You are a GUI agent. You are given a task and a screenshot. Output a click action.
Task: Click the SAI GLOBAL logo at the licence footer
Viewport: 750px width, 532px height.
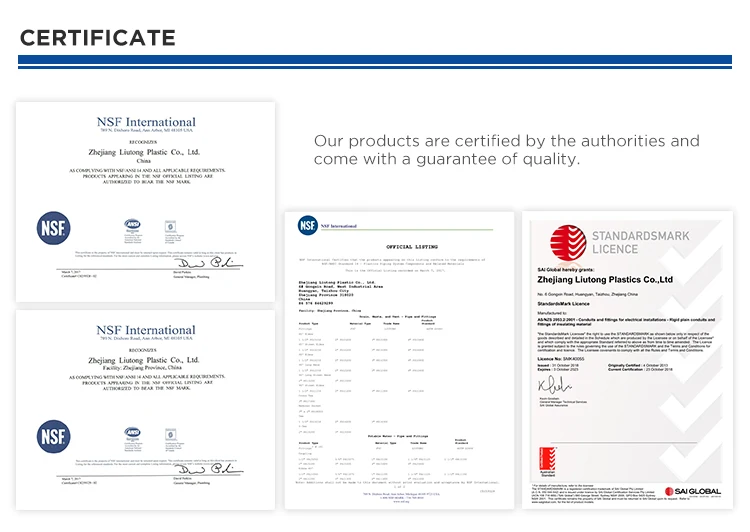point(693,491)
